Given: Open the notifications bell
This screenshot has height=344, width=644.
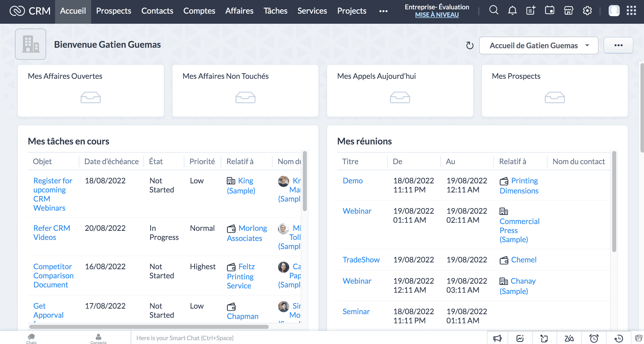Looking at the screenshot, I should (512, 11).
